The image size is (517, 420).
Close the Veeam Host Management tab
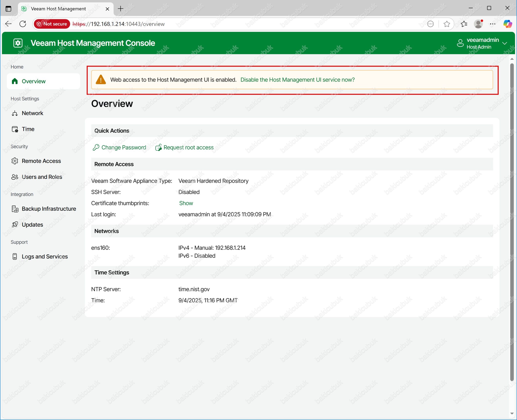tap(107, 9)
